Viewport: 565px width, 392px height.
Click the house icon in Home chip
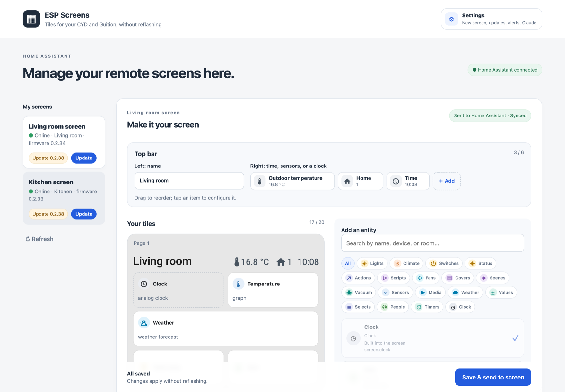(347, 181)
